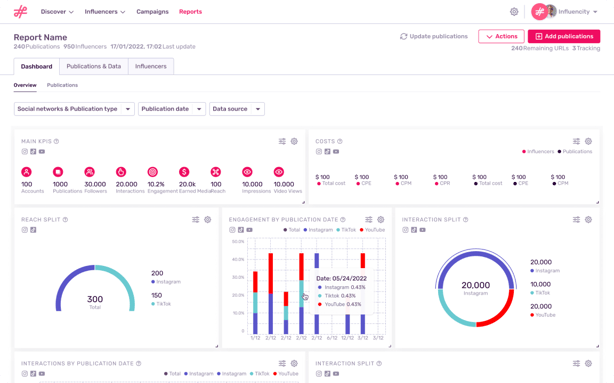Open upper Interaction Split settings gear
Viewport: 614px width, 383px height.
(588, 220)
